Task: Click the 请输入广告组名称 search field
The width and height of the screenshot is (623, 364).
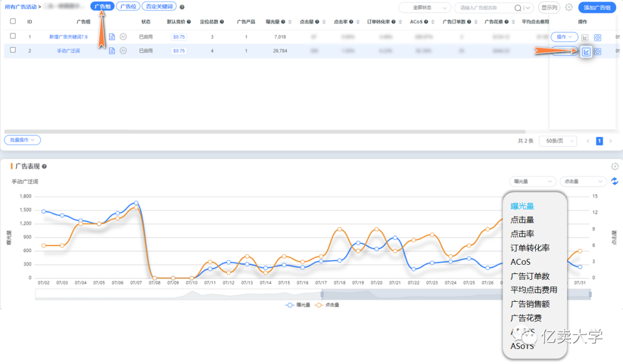Action: [483, 7]
